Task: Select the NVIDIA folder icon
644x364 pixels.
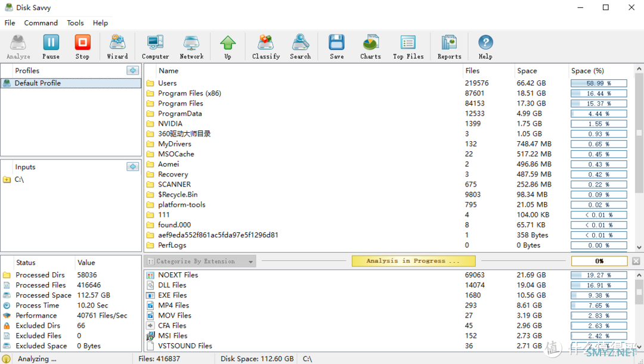Action: [x=150, y=123]
